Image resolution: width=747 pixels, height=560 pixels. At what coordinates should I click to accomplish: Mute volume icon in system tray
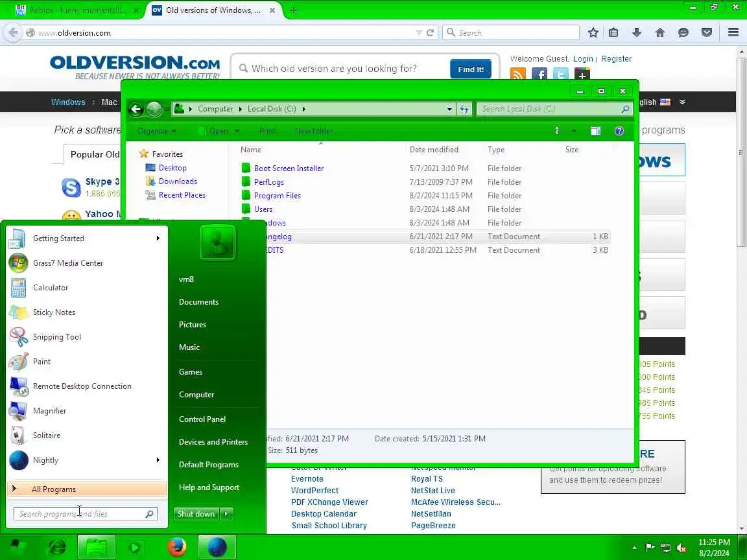[x=682, y=548]
